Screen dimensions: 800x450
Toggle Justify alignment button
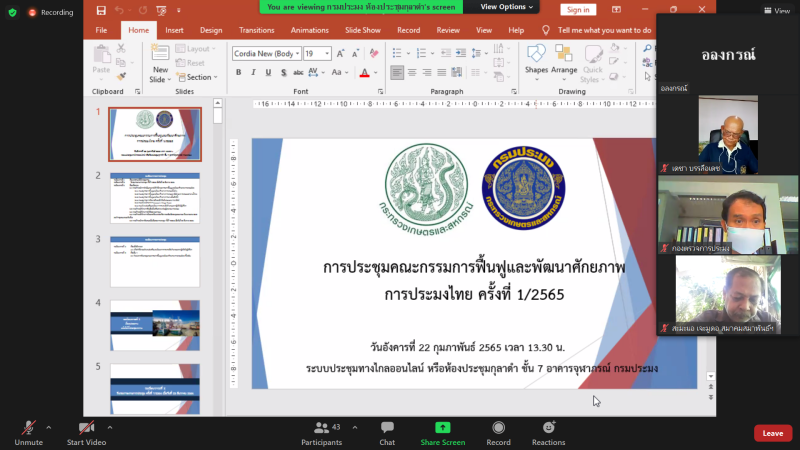point(441,72)
